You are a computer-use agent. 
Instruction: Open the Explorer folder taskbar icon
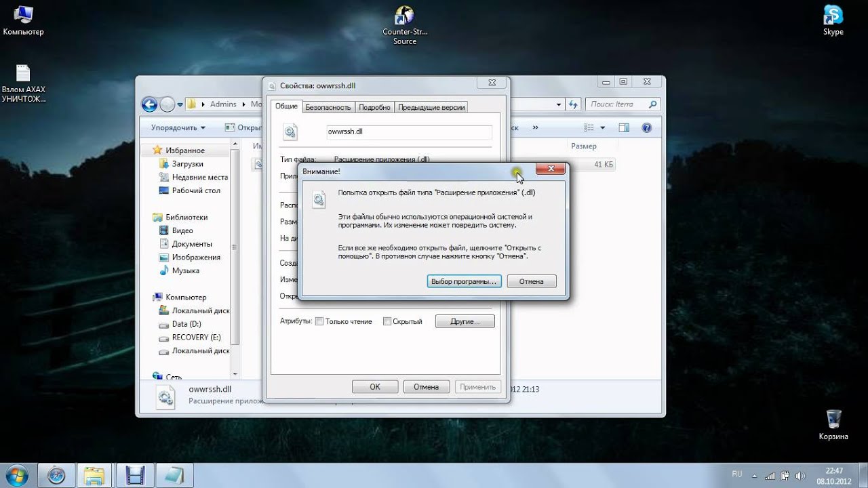(x=95, y=474)
